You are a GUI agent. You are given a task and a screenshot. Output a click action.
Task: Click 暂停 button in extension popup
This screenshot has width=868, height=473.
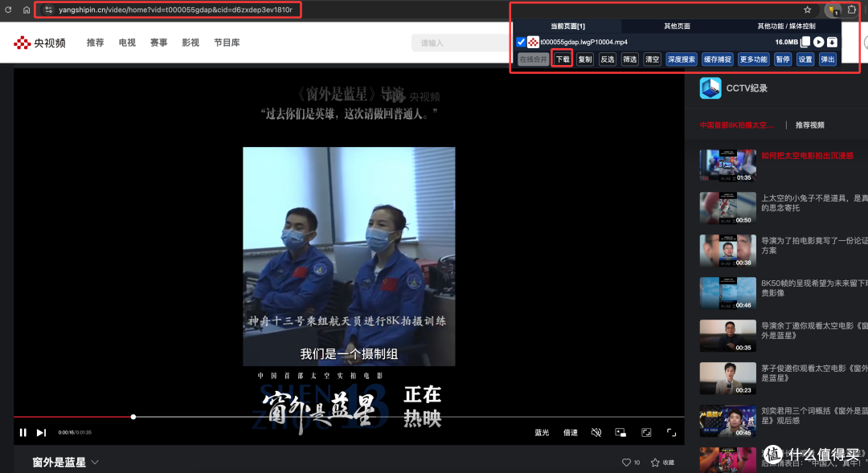(783, 59)
